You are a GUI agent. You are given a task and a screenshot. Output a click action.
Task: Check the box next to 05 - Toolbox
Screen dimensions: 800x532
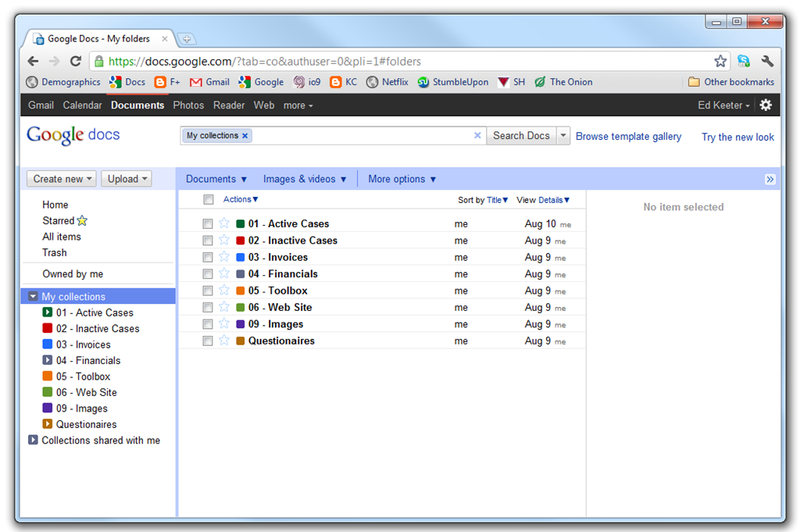(x=208, y=291)
